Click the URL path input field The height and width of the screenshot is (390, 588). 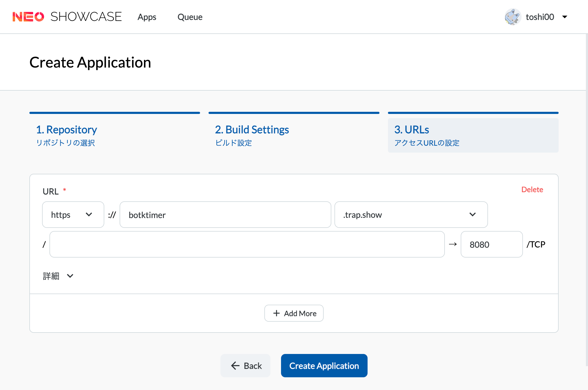tap(247, 244)
